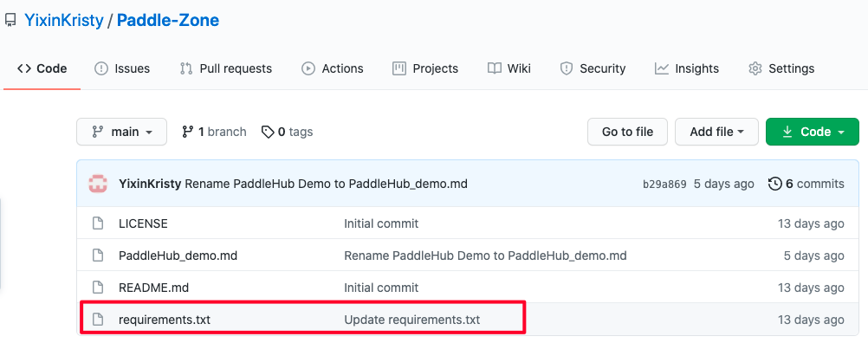The width and height of the screenshot is (868, 343).
Task: Open the Add file dropdown
Action: (716, 132)
